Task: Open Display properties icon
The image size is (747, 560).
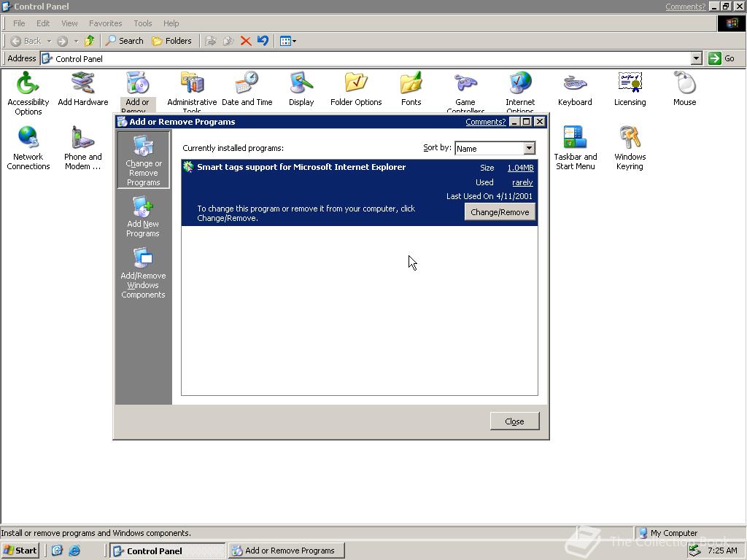Action: pyautogui.click(x=301, y=89)
